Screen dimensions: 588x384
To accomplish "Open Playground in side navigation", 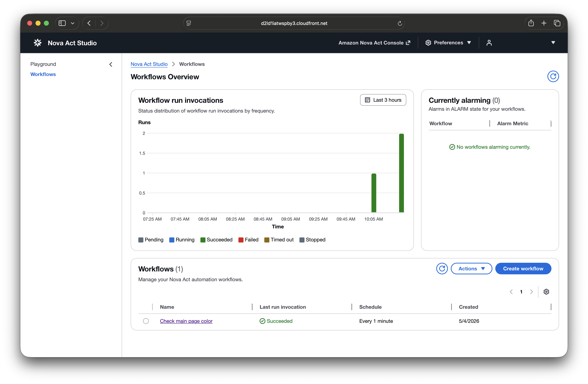I will click(43, 64).
